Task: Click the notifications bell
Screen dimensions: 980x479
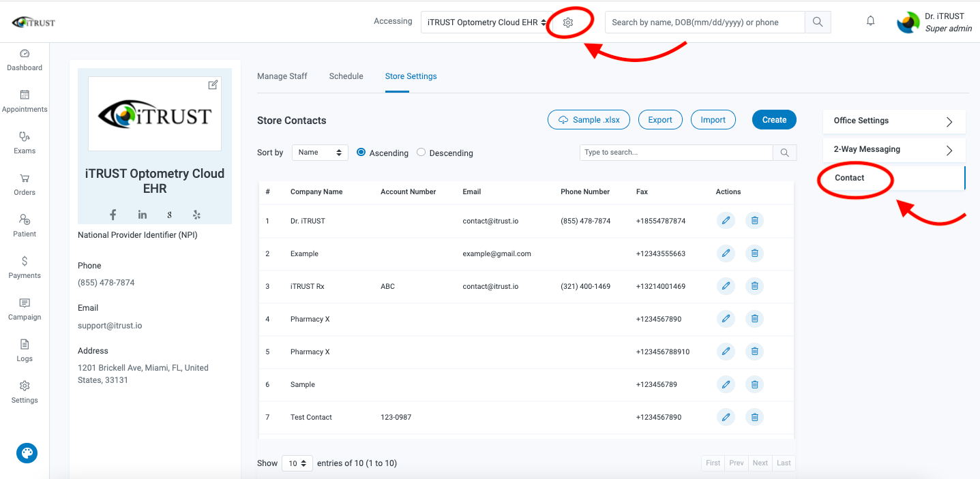Action: [870, 21]
